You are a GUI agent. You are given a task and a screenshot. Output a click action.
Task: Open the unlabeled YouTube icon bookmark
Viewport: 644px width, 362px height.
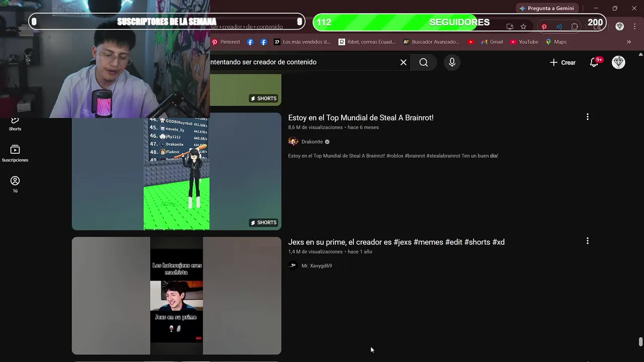click(x=471, y=42)
